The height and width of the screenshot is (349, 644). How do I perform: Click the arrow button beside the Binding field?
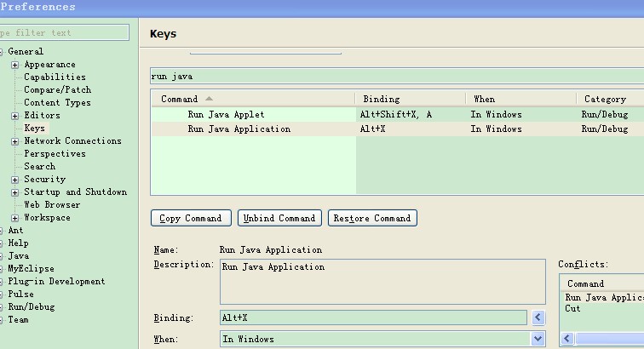click(538, 318)
